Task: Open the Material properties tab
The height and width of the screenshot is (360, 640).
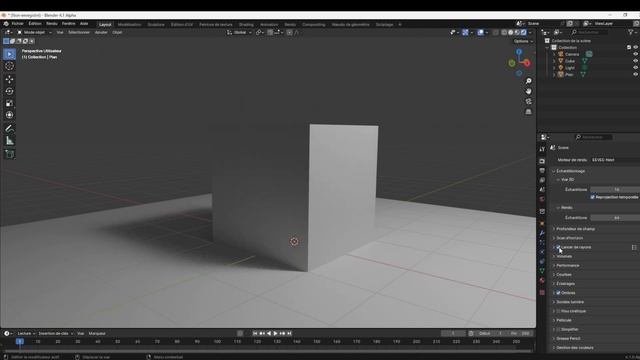Action: click(542, 280)
